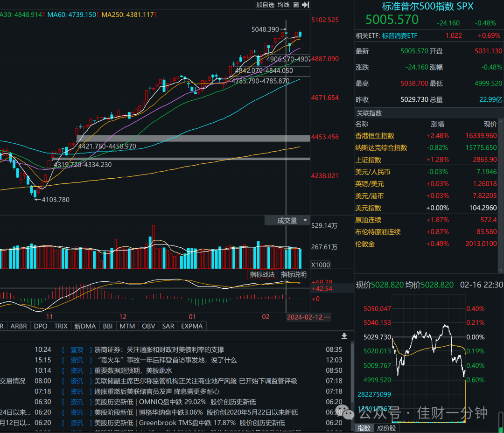504x433 pixels.
Task: Select the 新DMA indicator tab
Action: pyautogui.click(x=85, y=326)
